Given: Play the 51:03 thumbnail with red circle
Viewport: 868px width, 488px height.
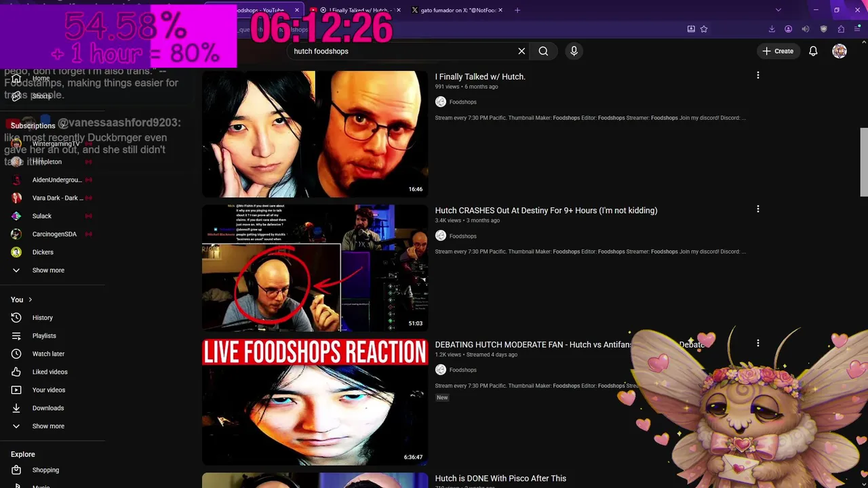Looking at the screenshot, I should point(315,268).
